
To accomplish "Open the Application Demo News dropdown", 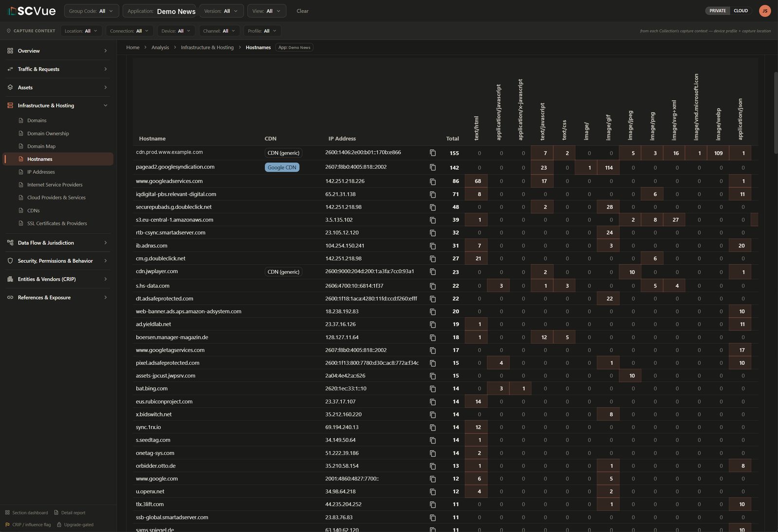I will pyautogui.click(x=159, y=11).
